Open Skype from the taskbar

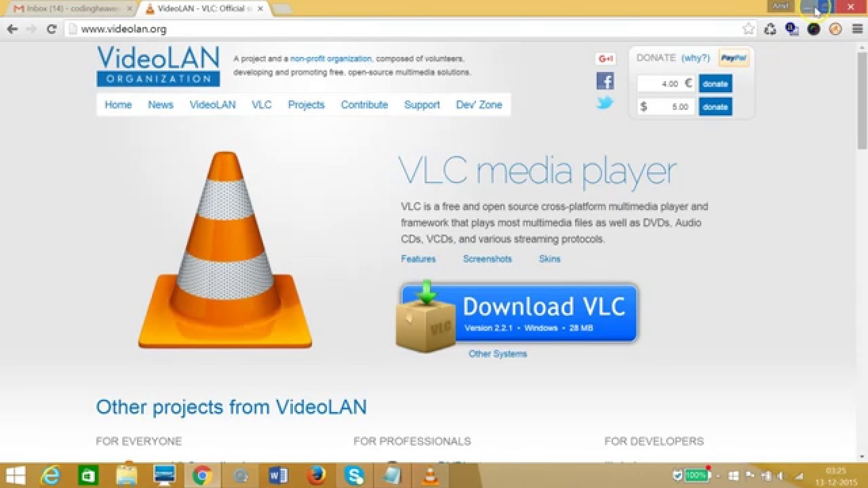[x=354, y=476]
